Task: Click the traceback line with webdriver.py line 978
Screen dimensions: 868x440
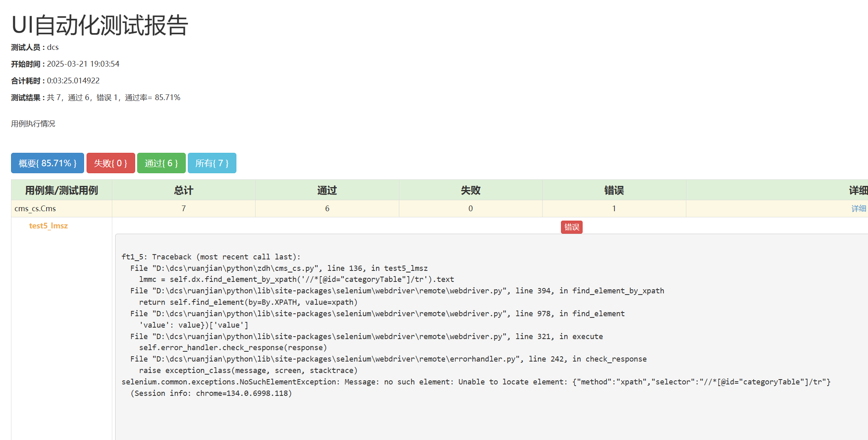Action: [x=378, y=313]
